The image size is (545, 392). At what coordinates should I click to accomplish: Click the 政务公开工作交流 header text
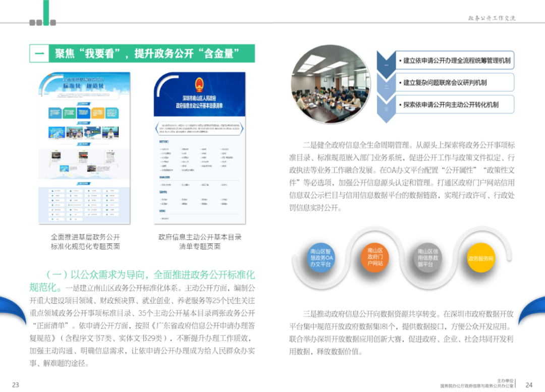coord(492,18)
